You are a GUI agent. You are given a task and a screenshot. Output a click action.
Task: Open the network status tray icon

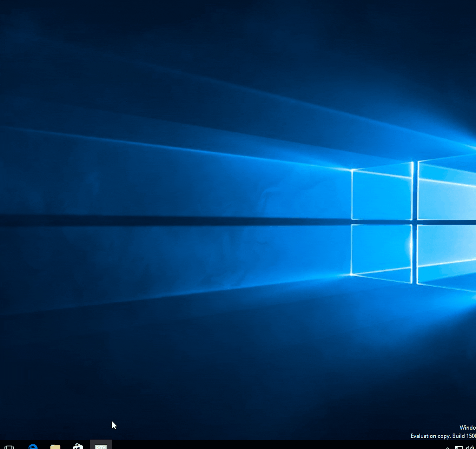click(459, 447)
